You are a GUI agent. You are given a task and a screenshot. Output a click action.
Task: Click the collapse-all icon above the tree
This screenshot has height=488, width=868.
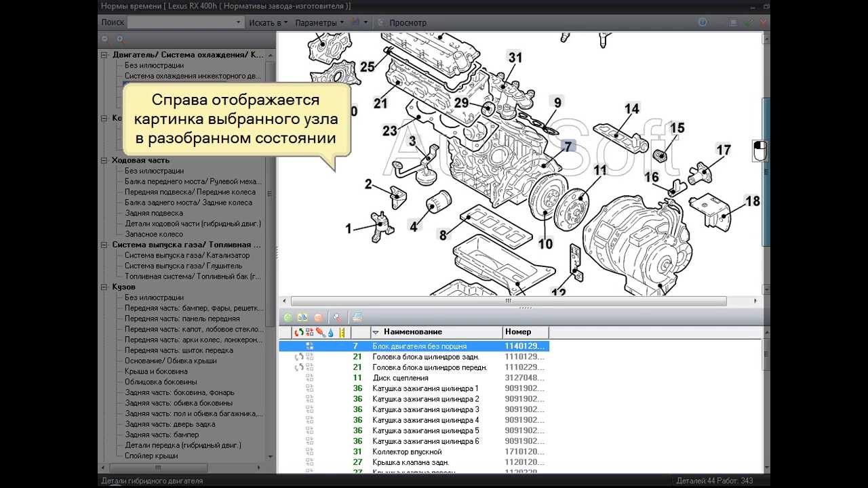point(105,39)
